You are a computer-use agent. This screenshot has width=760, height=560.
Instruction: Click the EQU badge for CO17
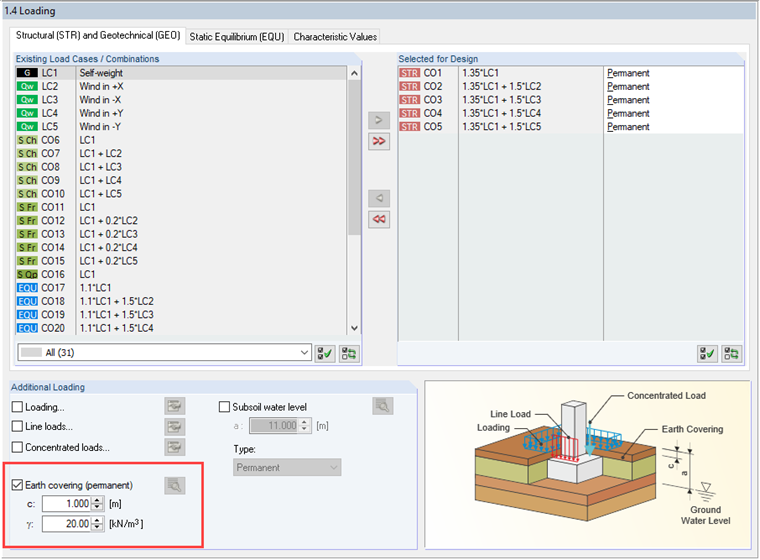[27, 288]
